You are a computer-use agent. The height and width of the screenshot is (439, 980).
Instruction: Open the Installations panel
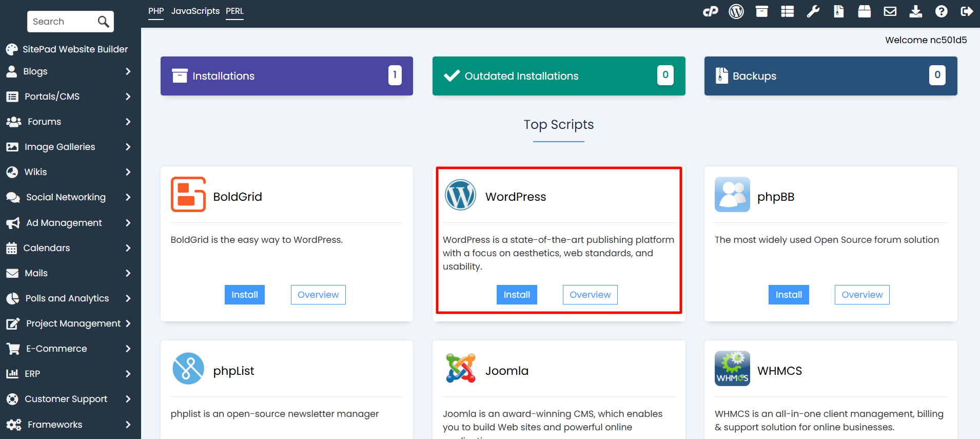[x=287, y=76]
